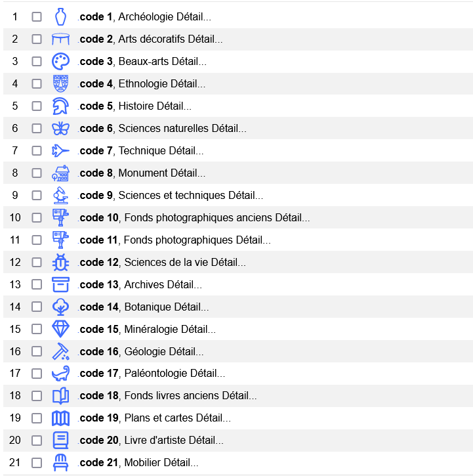
Task: Select the checkbox for code 13 Archives
Action: click(x=37, y=285)
